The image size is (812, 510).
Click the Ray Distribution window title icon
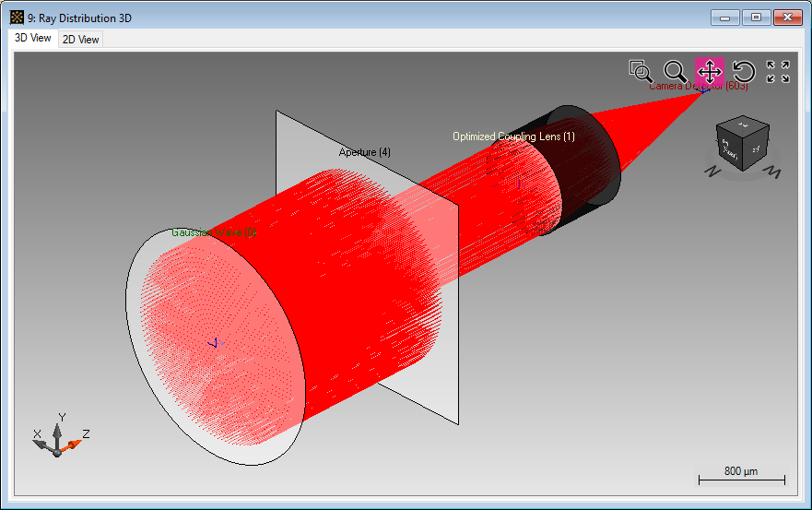point(17,18)
